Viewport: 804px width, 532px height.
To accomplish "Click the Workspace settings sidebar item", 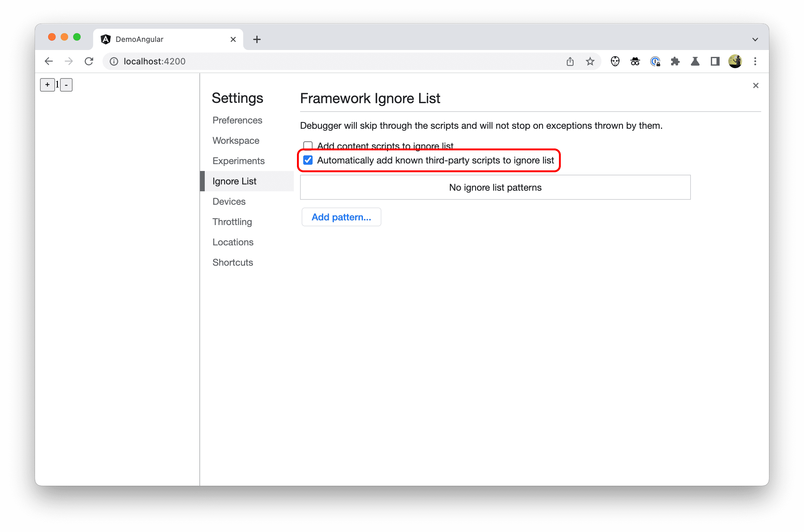I will click(236, 139).
